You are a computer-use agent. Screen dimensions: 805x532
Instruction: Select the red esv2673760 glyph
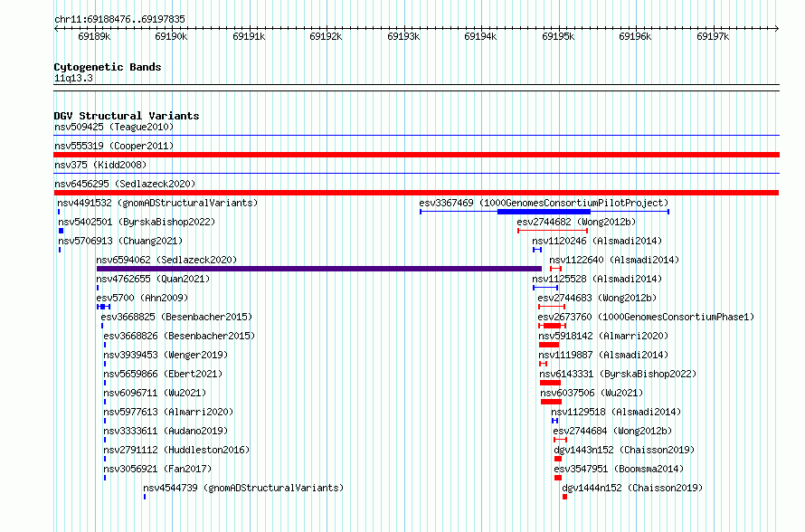(x=552, y=326)
